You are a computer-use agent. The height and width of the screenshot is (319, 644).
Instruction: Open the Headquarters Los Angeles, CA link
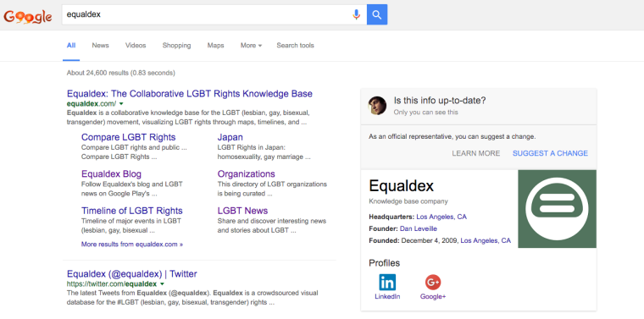pyautogui.click(x=441, y=217)
